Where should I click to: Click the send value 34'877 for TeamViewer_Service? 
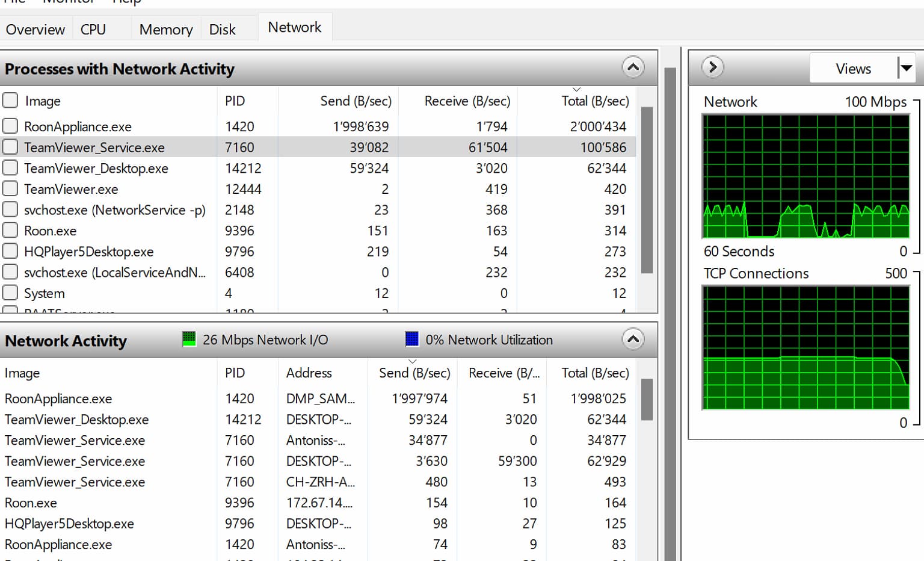point(428,440)
